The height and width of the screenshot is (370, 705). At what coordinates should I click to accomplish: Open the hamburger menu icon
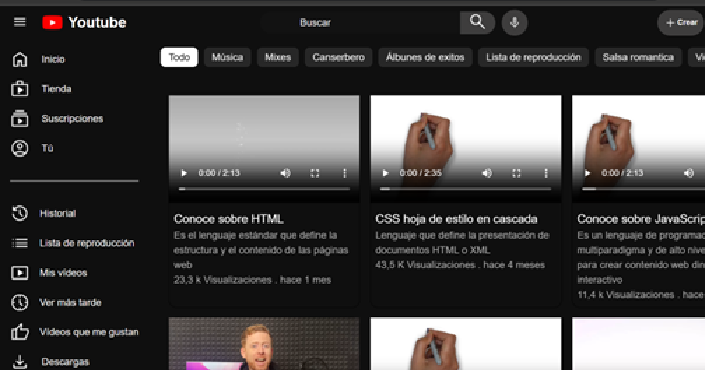(19, 22)
